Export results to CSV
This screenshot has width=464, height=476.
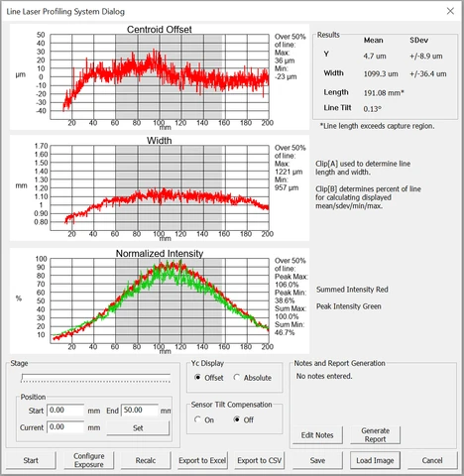click(x=260, y=460)
